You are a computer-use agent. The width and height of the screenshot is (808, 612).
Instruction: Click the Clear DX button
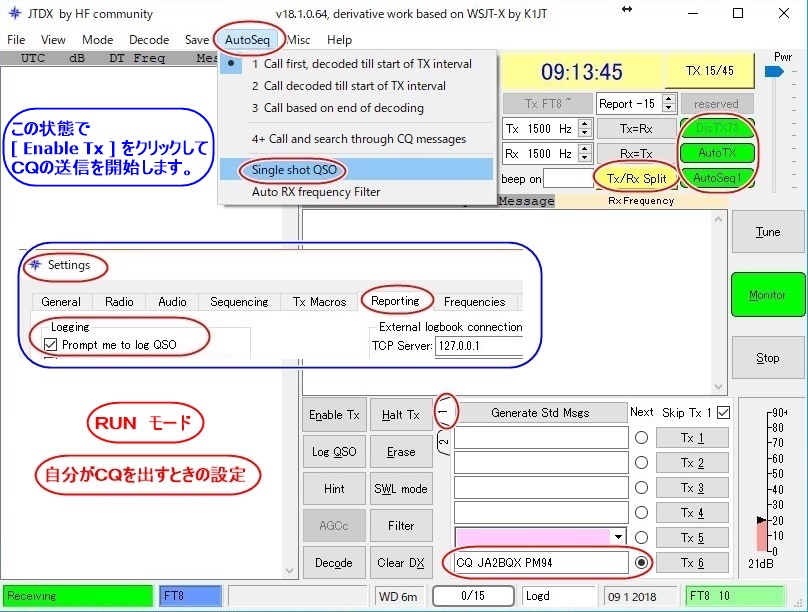[401, 563]
